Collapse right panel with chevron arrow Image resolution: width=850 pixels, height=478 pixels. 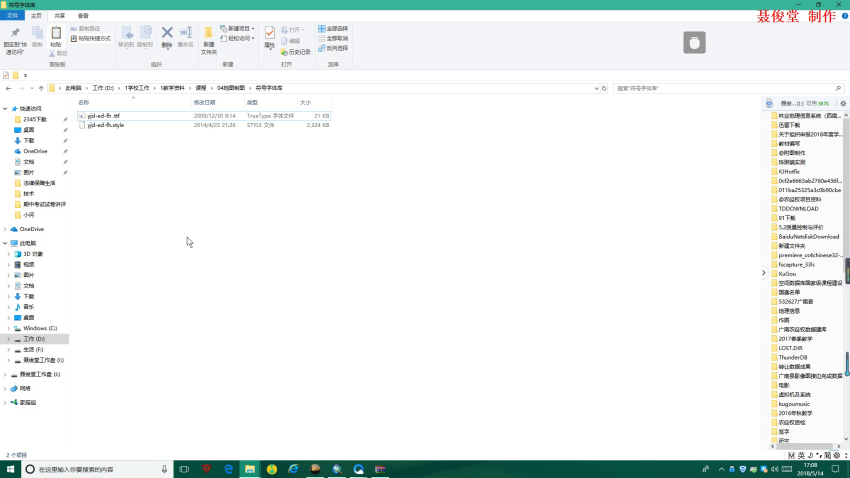(x=764, y=273)
